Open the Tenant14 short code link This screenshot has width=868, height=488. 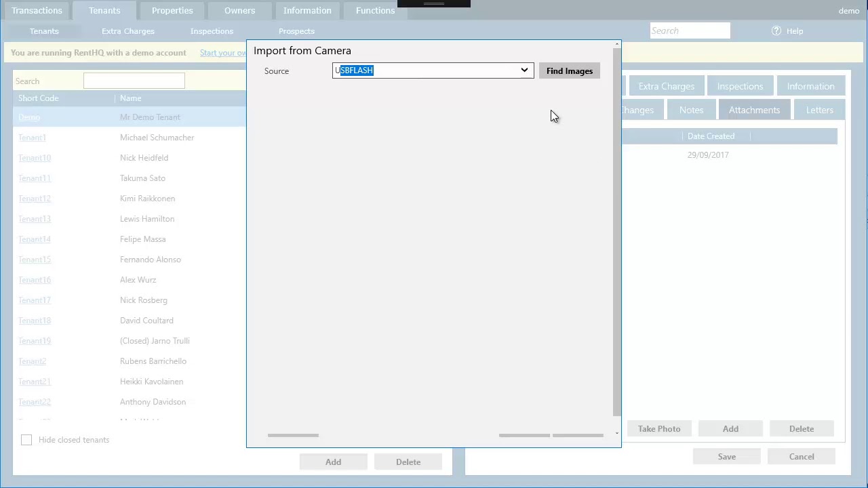pos(35,239)
